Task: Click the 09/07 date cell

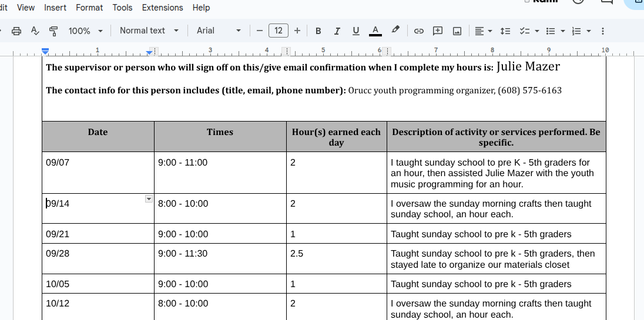Action: point(98,172)
